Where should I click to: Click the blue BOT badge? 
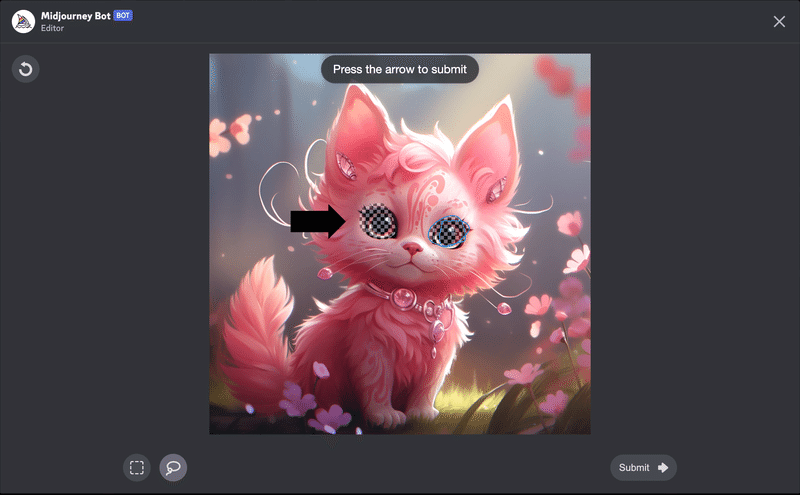click(x=123, y=15)
